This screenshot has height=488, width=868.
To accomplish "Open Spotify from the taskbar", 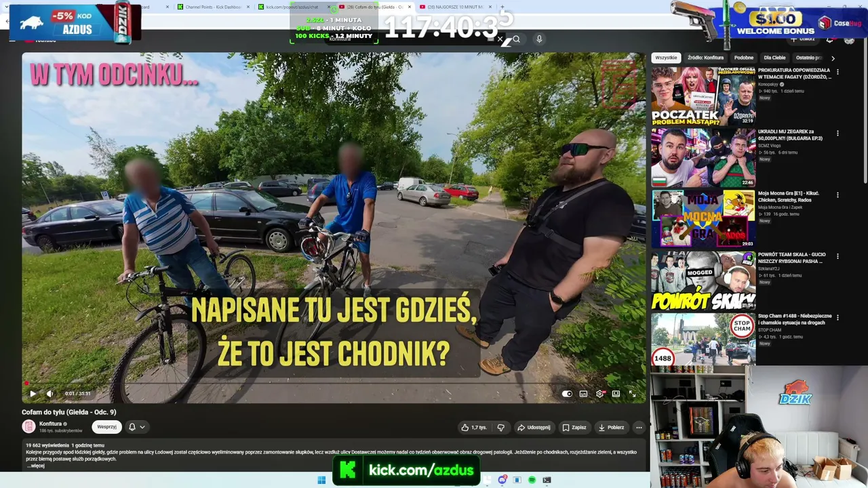I will [532, 480].
